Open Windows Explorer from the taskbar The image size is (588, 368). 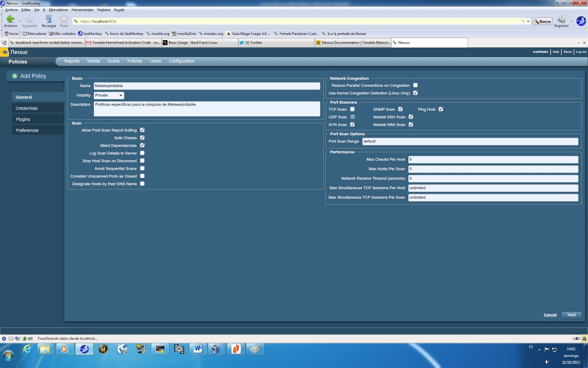pyautogui.click(x=45, y=349)
